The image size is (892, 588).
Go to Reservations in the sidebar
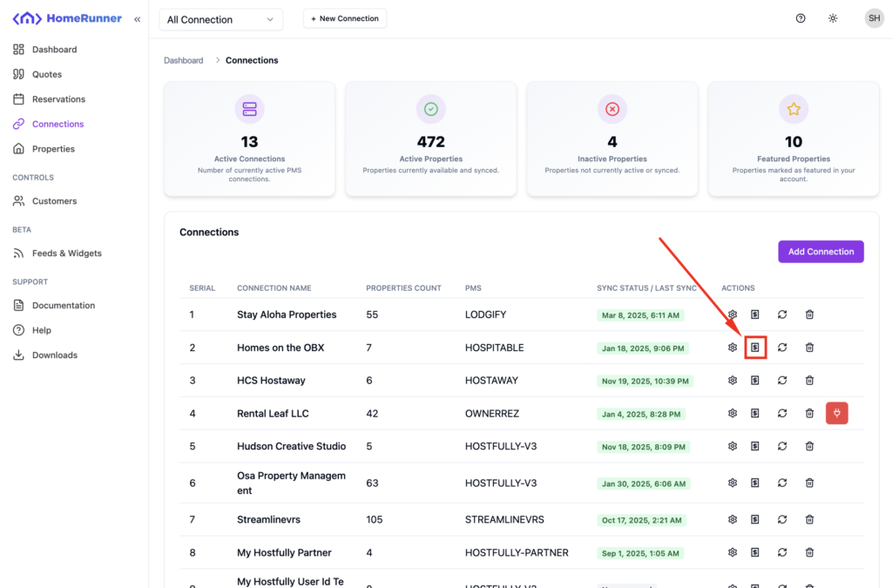tap(58, 99)
